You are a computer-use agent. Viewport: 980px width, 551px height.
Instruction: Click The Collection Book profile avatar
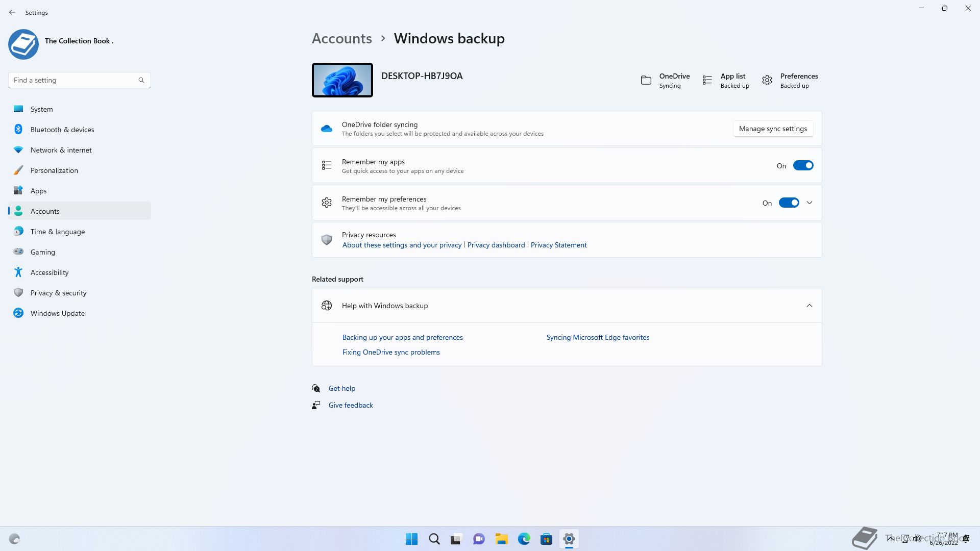tap(23, 44)
